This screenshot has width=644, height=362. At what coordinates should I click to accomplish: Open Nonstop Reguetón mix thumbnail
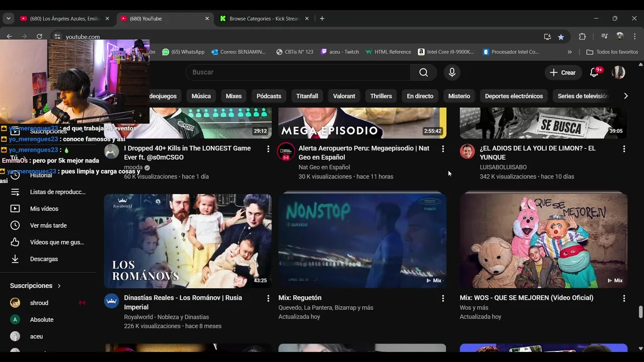tap(362, 241)
